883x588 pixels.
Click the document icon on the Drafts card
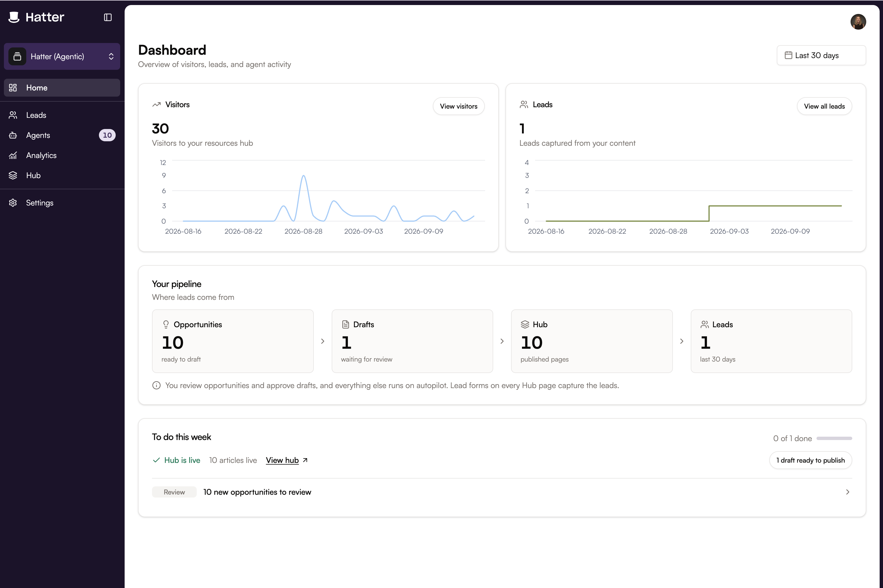point(346,324)
